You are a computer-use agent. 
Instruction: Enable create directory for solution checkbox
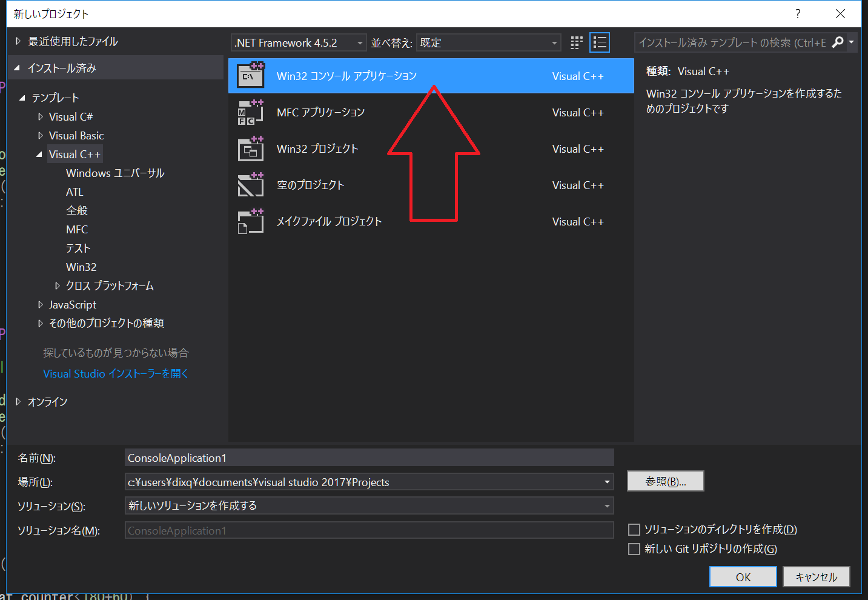click(634, 530)
